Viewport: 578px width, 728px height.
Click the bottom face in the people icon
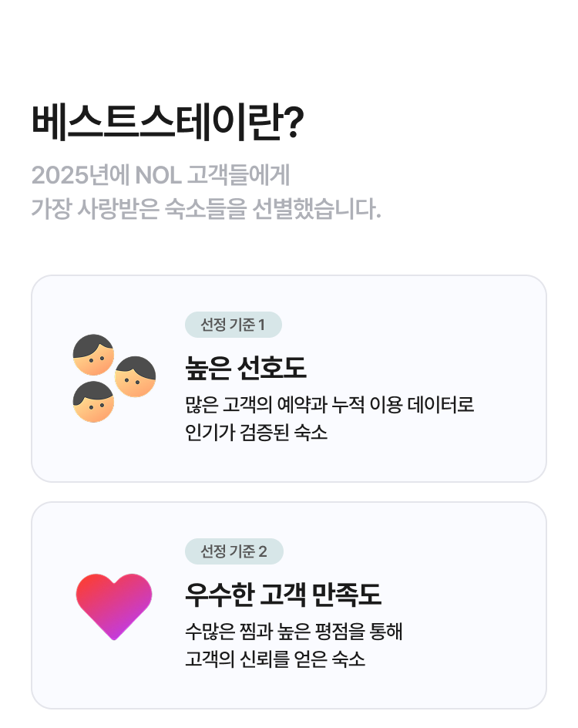(x=93, y=402)
